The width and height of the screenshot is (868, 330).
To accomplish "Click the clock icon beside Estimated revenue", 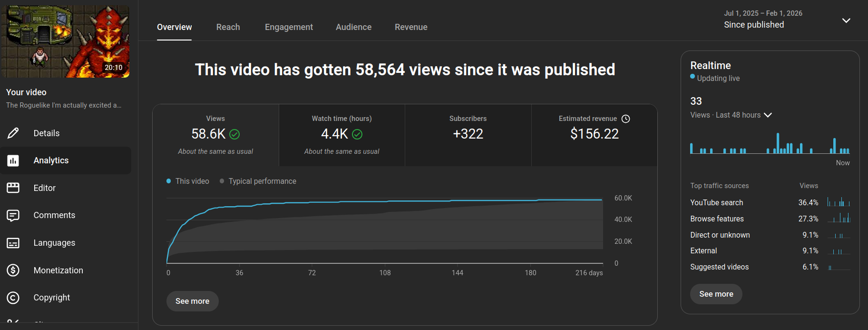I will 626,119.
